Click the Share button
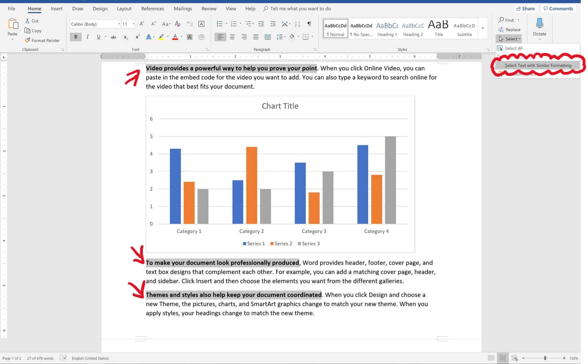 click(525, 8)
